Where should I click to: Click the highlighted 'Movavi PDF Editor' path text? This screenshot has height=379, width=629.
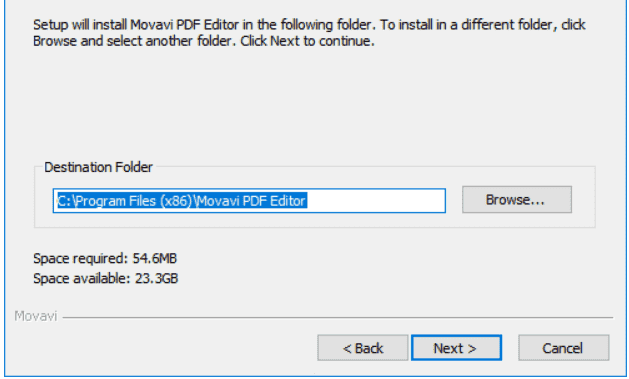tap(252, 201)
